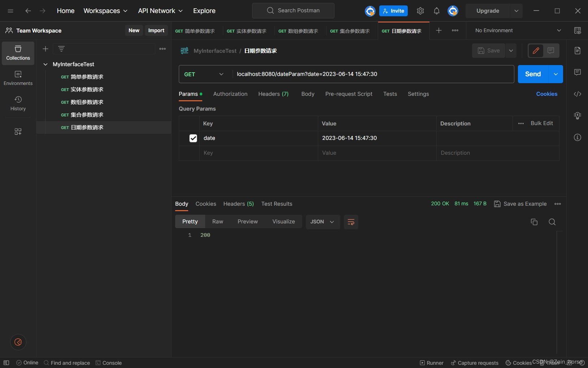Open the Code snippet icon

point(578,94)
